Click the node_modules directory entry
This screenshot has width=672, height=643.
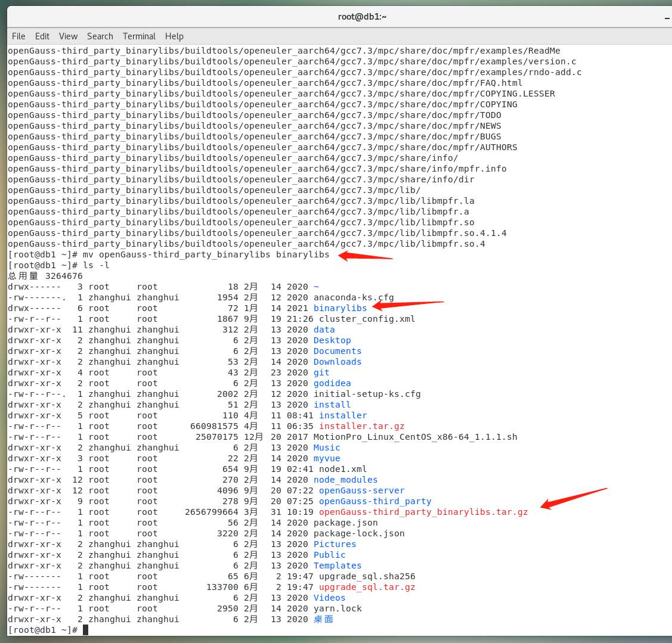pos(345,479)
